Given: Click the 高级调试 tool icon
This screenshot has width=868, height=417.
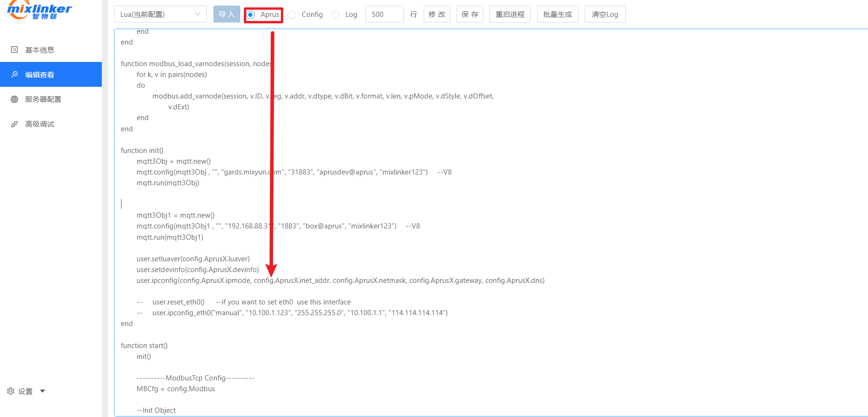Looking at the screenshot, I should click(15, 124).
